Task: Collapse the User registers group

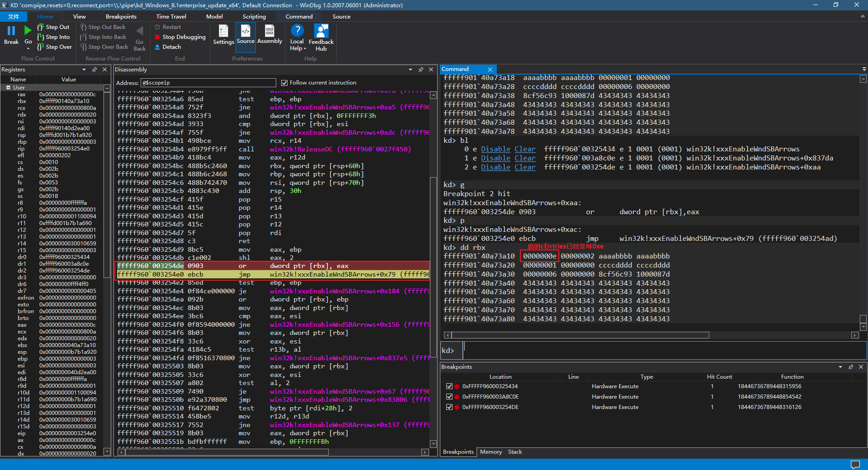Action: 8,88
